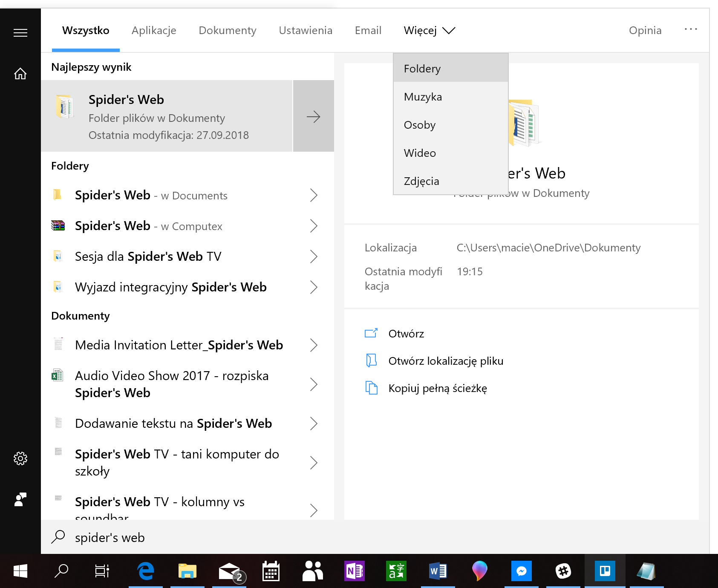The width and height of the screenshot is (718, 588).
Task: Click the feedback person icon in sidebar
Action: pos(20,499)
